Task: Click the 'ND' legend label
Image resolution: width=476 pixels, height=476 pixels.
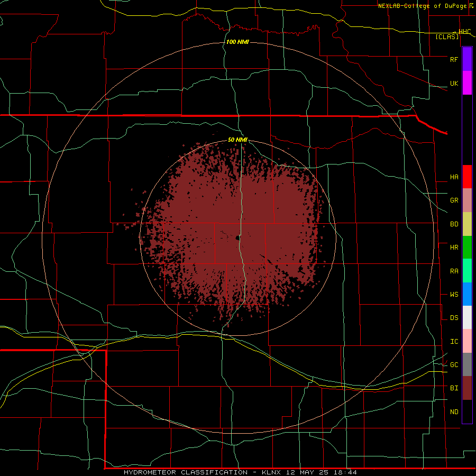Action: 454,412
